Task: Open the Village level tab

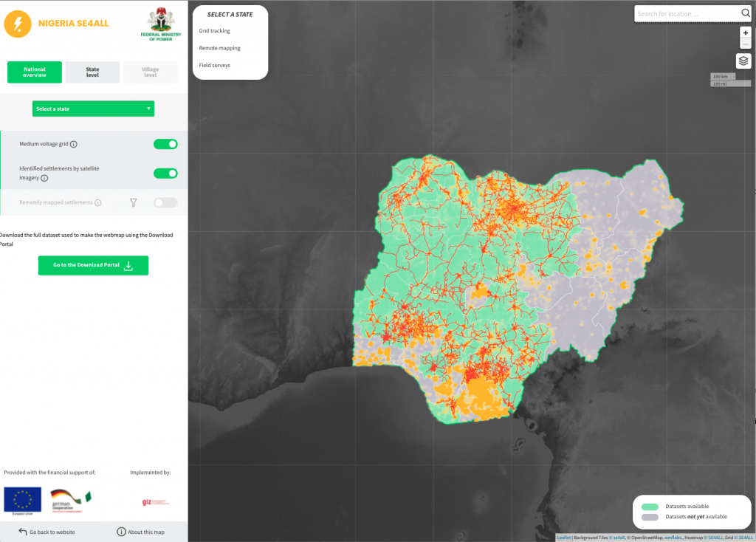Action: [150, 72]
